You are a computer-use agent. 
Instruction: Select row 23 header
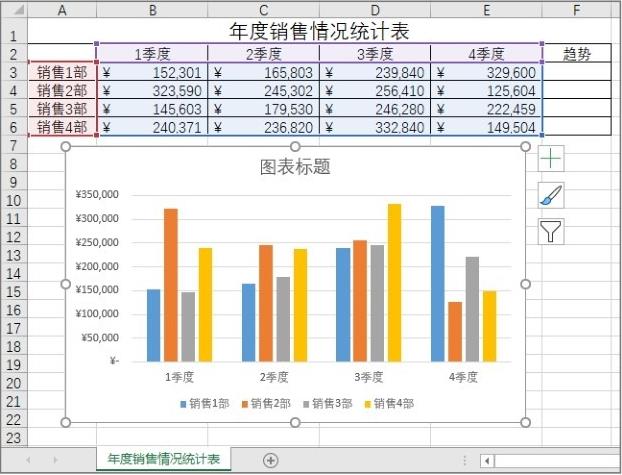tap(13, 438)
